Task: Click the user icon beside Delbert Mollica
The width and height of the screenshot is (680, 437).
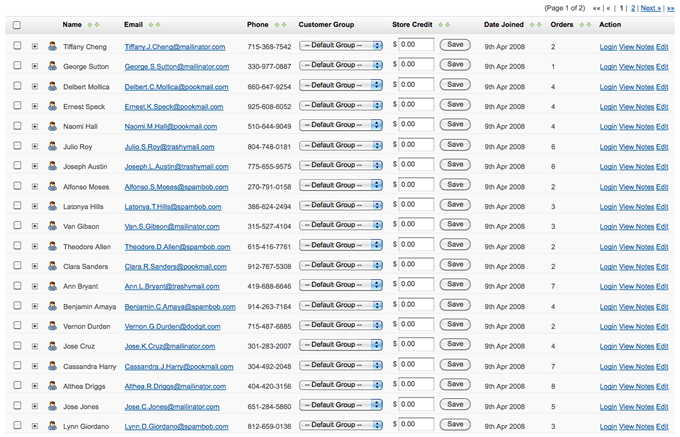Action: pyautogui.click(x=52, y=86)
